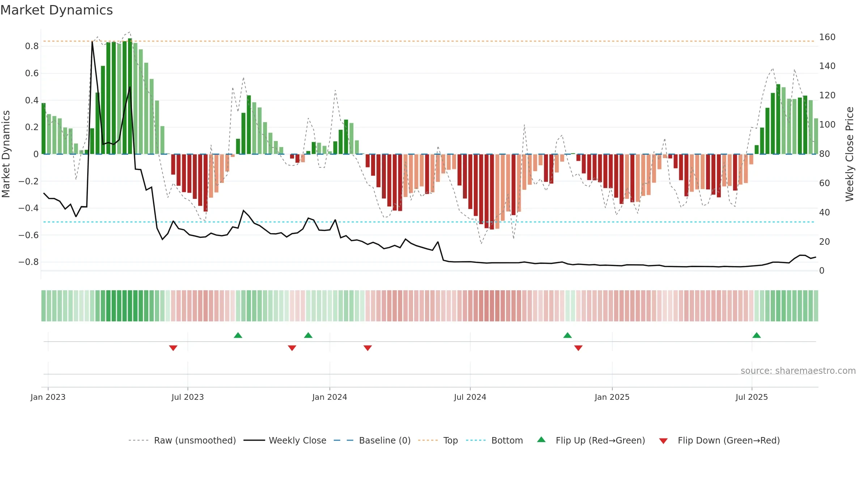The height and width of the screenshot is (488, 868).
Task: Click the red Flip Down triangle in legend
Action: tap(663, 441)
